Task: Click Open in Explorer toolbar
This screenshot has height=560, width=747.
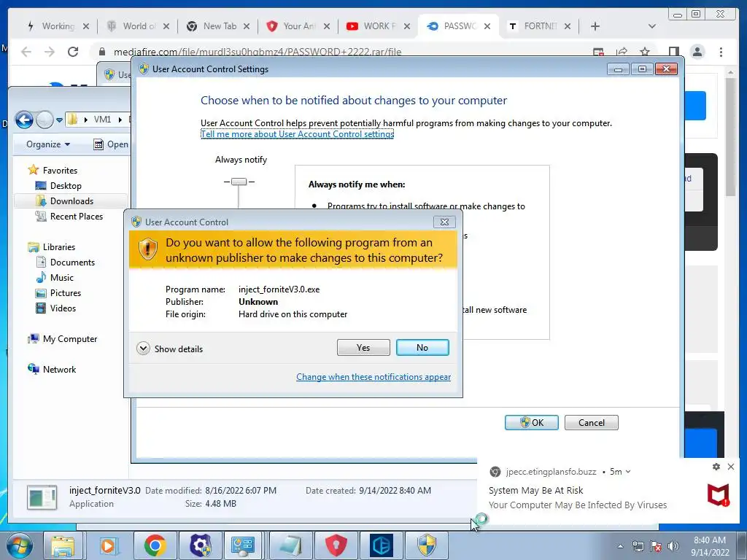Action: [111, 144]
